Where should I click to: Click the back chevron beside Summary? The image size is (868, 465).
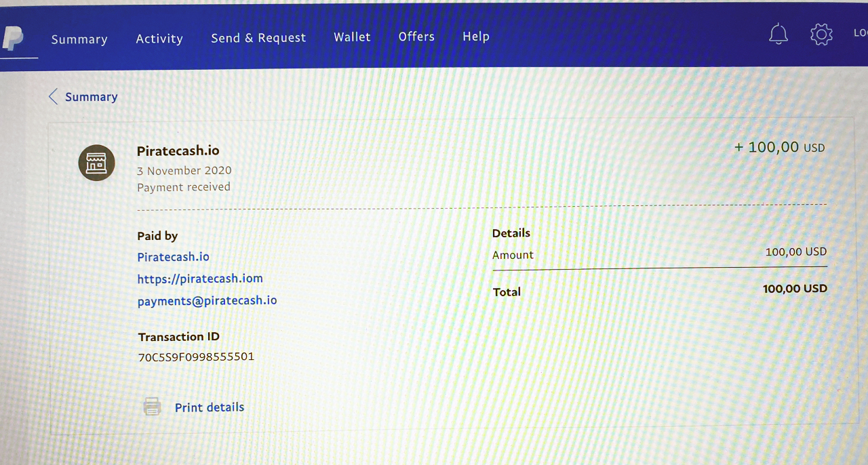[53, 96]
